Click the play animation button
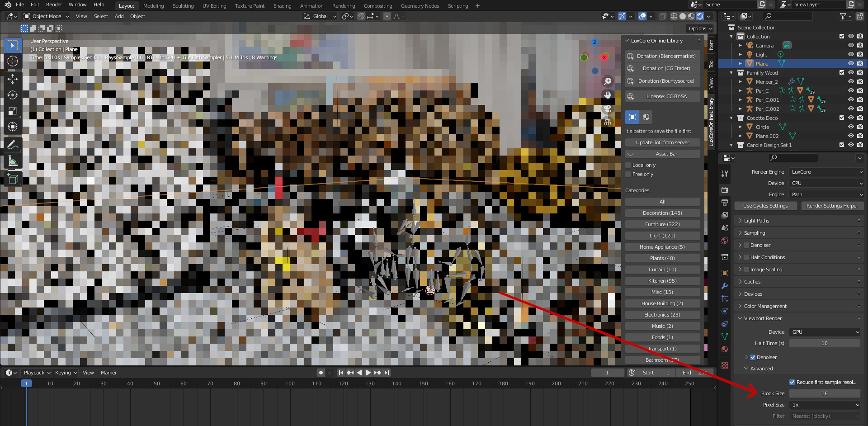The width and height of the screenshot is (868, 426). [368, 373]
